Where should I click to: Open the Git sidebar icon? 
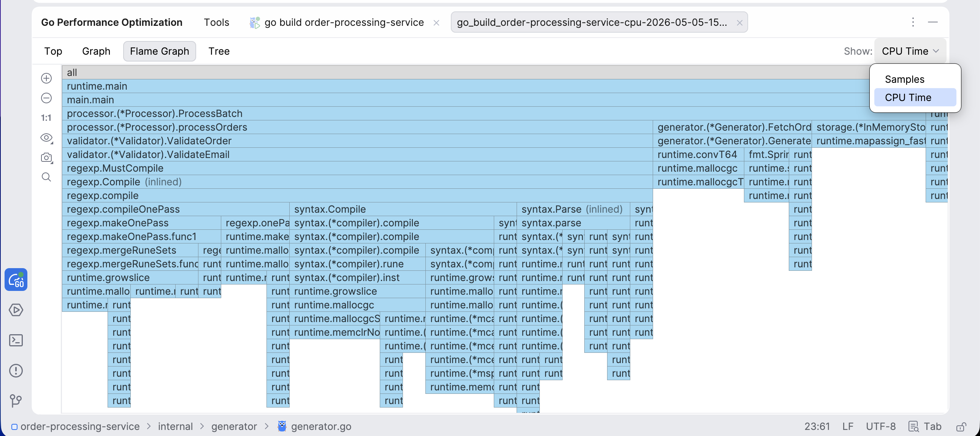(x=16, y=401)
